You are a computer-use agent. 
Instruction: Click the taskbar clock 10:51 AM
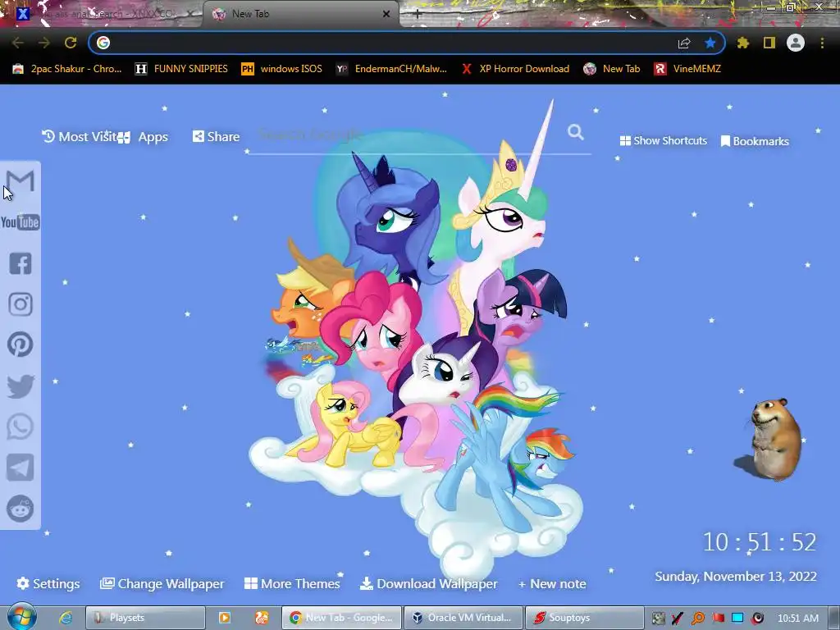(x=798, y=619)
